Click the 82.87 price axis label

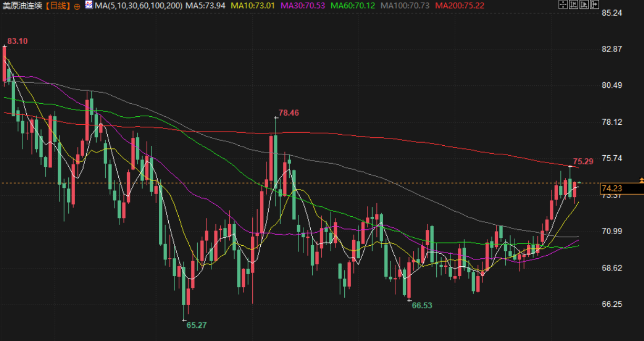point(612,49)
